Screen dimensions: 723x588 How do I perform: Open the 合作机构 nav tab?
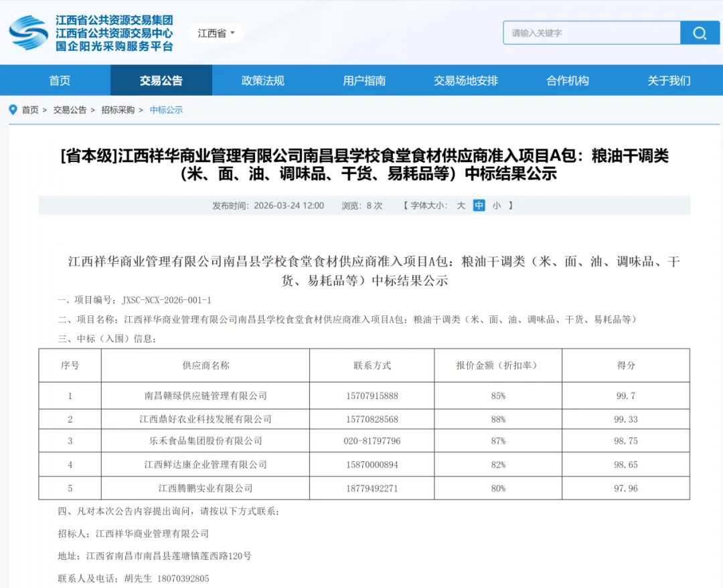pos(567,80)
